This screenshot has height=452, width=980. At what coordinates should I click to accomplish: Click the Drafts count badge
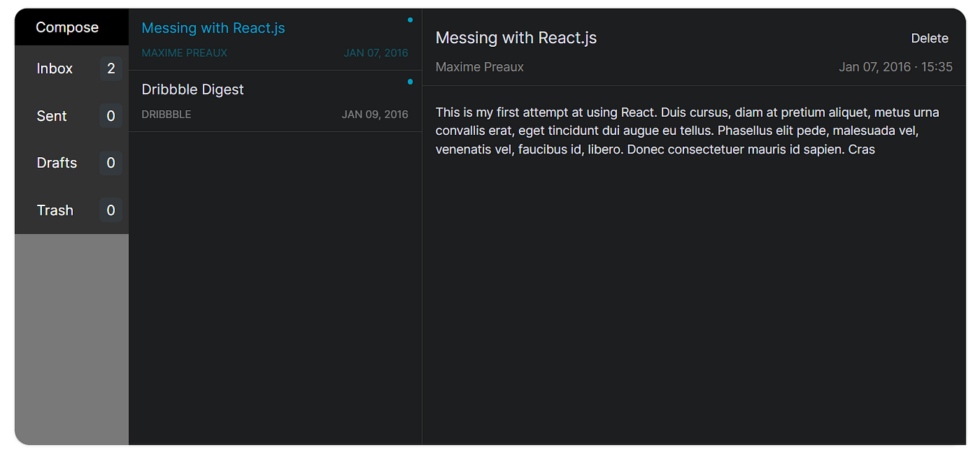pyautogui.click(x=110, y=163)
